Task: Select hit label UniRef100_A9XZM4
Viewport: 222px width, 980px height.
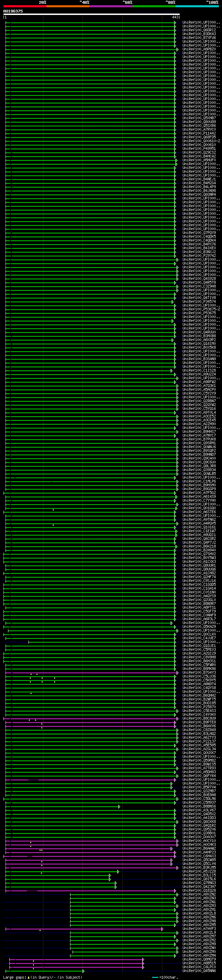Action: pyautogui.click(x=199, y=956)
